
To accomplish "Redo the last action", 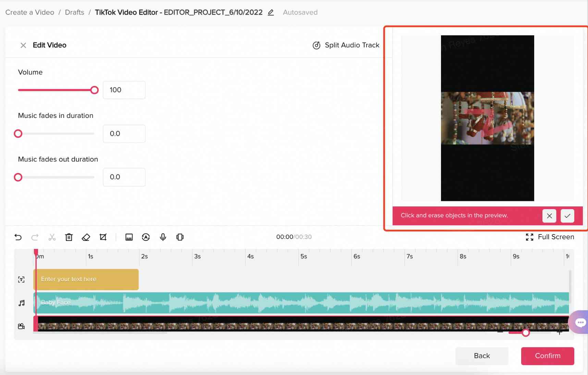I will (35, 237).
